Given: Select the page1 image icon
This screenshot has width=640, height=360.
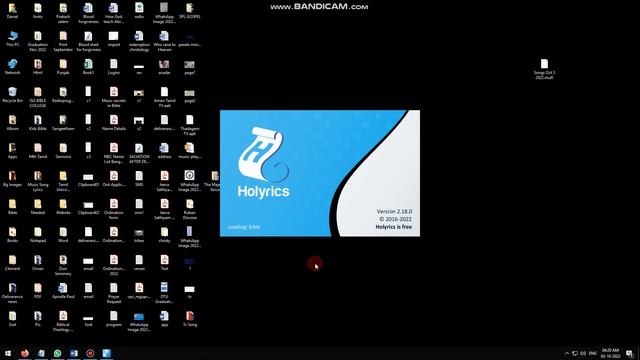Looking at the screenshot, I should pyautogui.click(x=190, y=67).
